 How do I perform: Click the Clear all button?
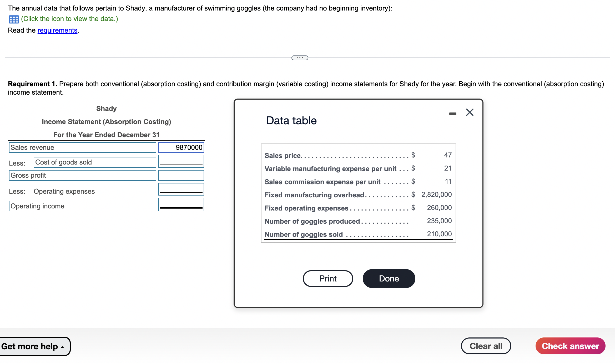tap(486, 346)
